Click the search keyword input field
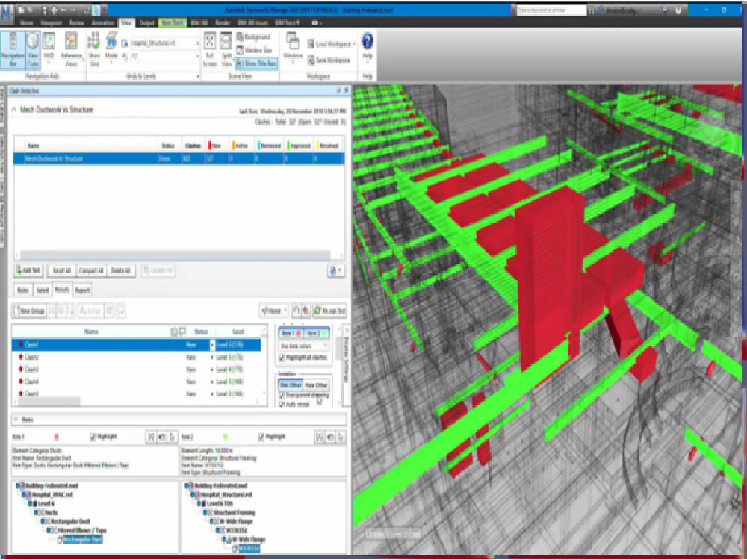This screenshot has width=747, height=560. click(551, 10)
